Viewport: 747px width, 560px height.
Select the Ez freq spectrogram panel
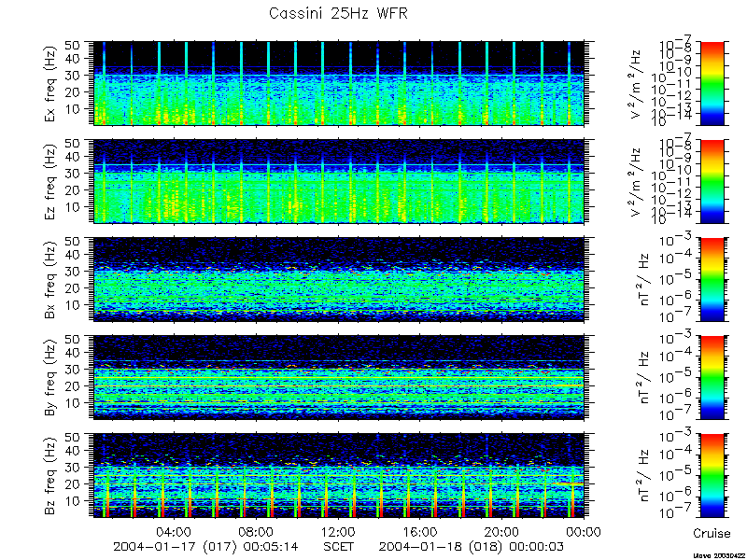tap(338, 181)
